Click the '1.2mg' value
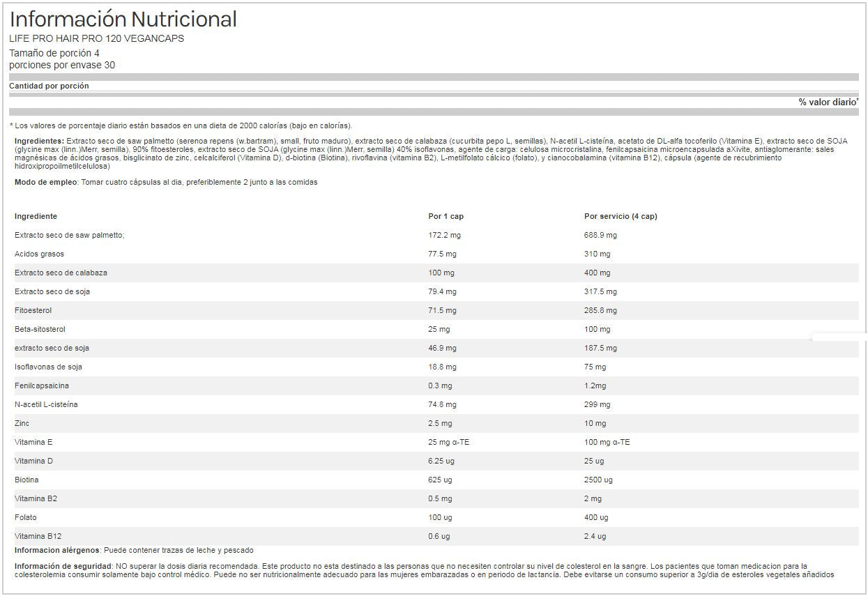The width and height of the screenshot is (868, 596). point(595,385)
